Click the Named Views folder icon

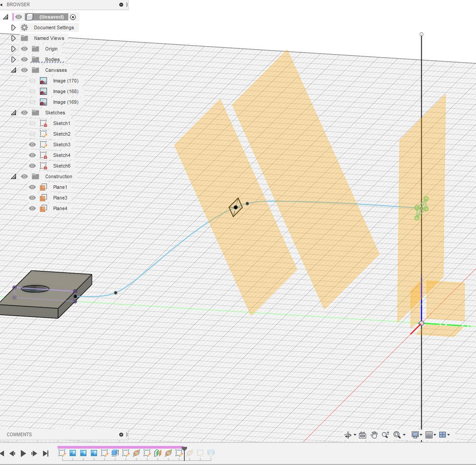[x=24, y=38]
